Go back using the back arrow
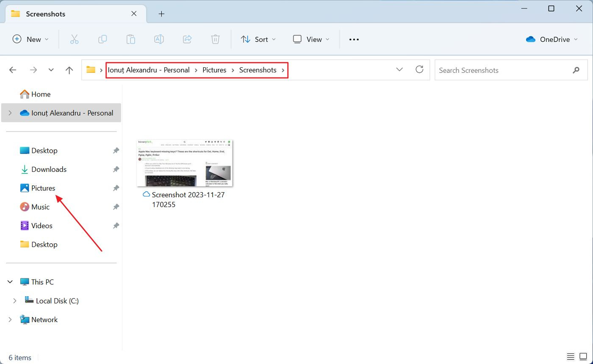Screen dimensions: 593x364 [x=13, y=70]
